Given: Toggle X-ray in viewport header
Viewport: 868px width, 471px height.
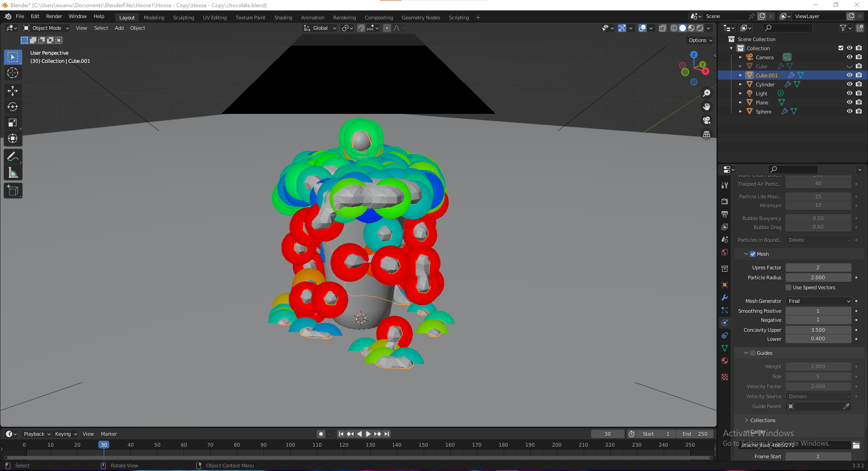Looking at the screenshot, I should click(x=662, y=28).
